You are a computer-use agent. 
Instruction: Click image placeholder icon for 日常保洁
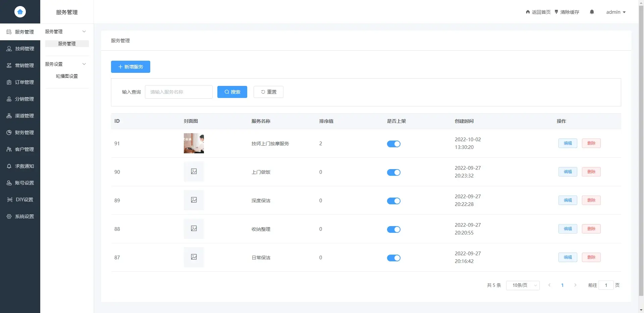pos(194,257)
